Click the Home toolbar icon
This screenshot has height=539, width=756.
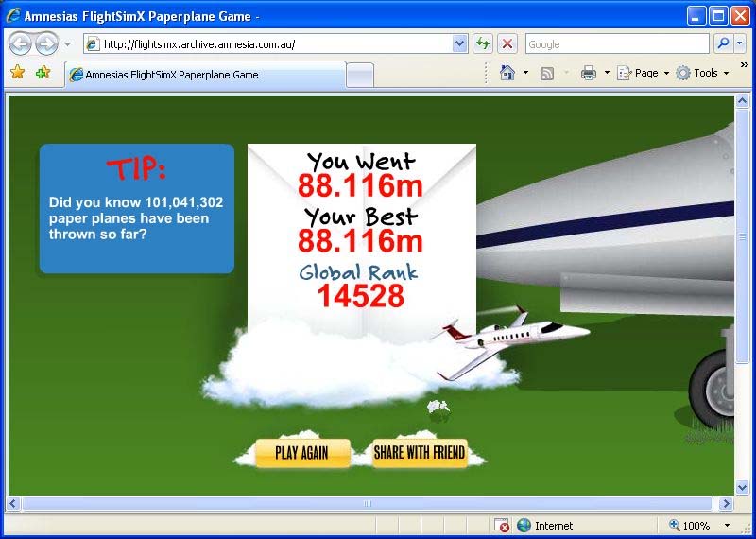[x=507, y=73]
